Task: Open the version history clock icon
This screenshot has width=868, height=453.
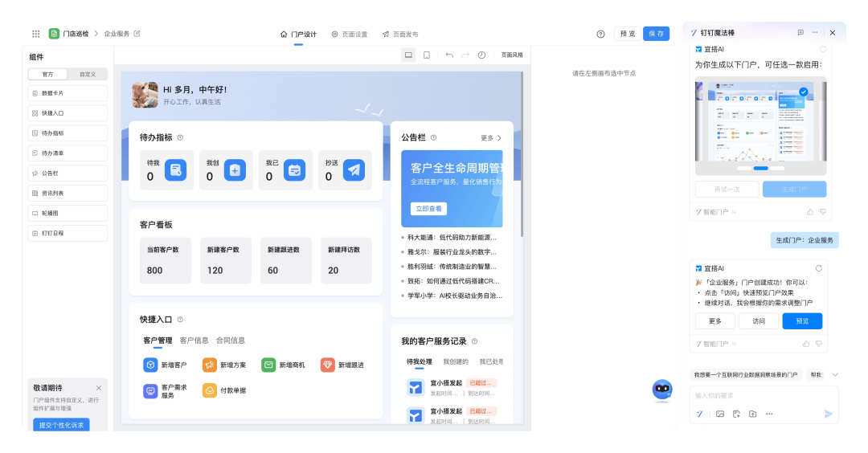Action: click(x=481, y=55)
